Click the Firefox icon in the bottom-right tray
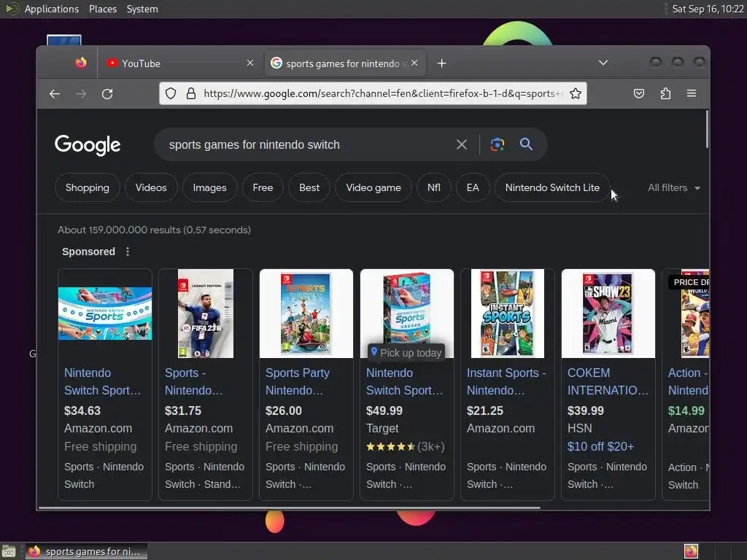This screenshot has height=560, width=747. click(691, 551)
